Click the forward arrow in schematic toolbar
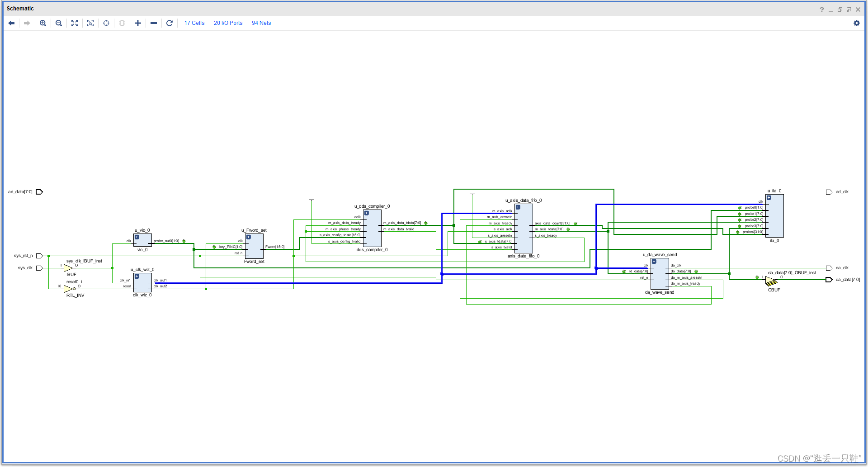Image resolution: width=868 pixels, height=467 pixels. point(27,23)
